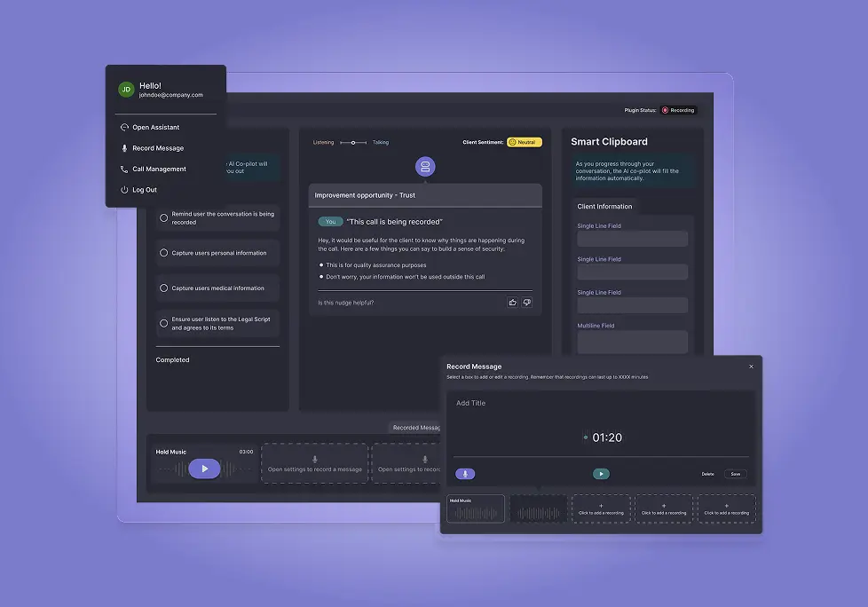Click the Save button in Record Message

735,474
